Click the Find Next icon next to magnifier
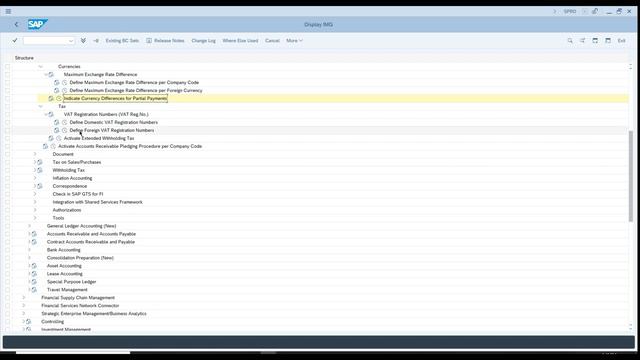The width and height of the screenshot is (640, 360). [x=582, y=40]
